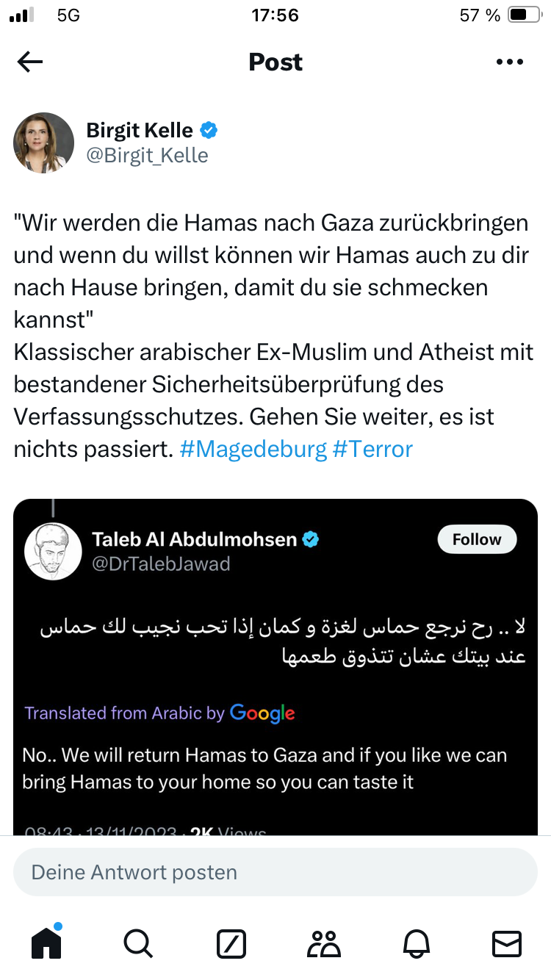The height and width of the screenshot is (980, 551).
Task: Tap the Google translation logo
Action: [x=262, y=713]
